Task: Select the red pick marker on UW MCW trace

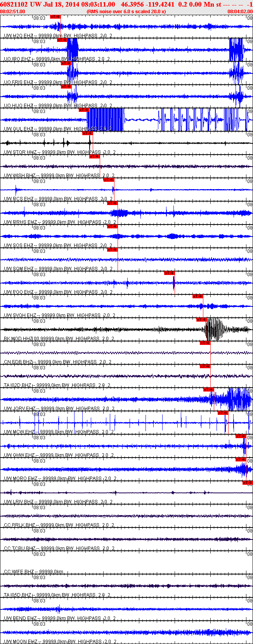Action: [x=223, y=413]
